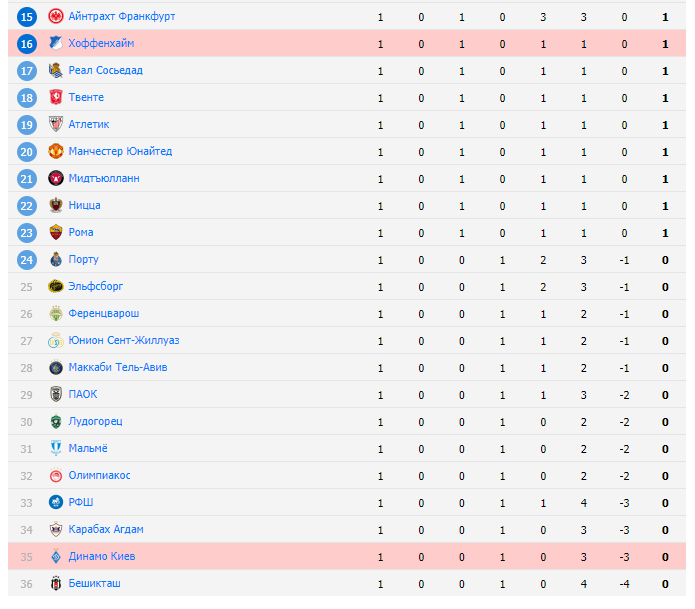Click the Porto club crest icon
Viewport: 695px width, 609px height.
coord(56,260)
